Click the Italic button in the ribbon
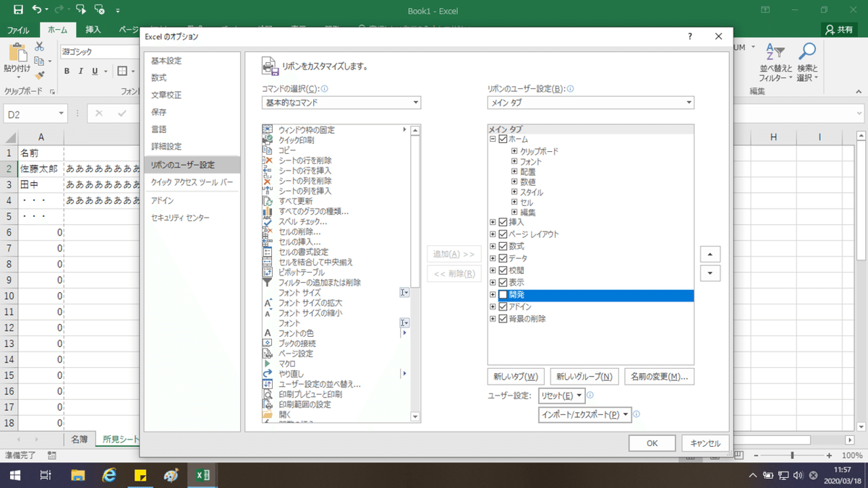The width and height of the screenshot is (868, 488). point(81,72)
